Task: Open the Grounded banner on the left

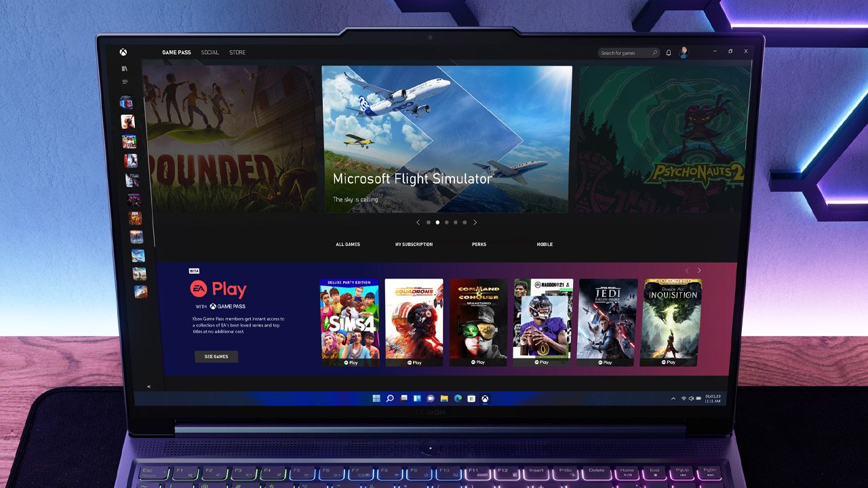Action: tap(231, 139)
